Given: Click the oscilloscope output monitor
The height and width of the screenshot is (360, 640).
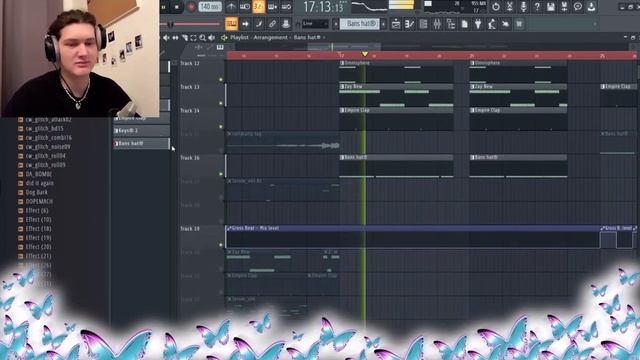Looking at the screenshot, I should coord(369,7).
